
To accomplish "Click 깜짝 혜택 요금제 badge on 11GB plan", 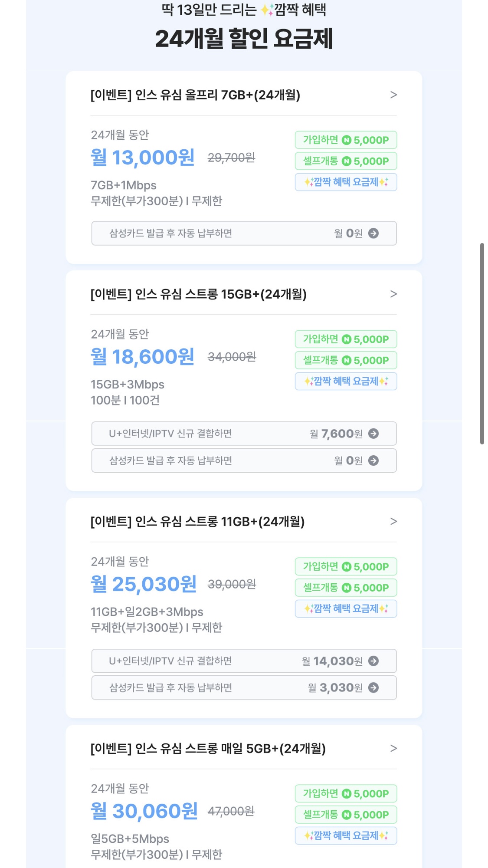I will tap(346, 608).
